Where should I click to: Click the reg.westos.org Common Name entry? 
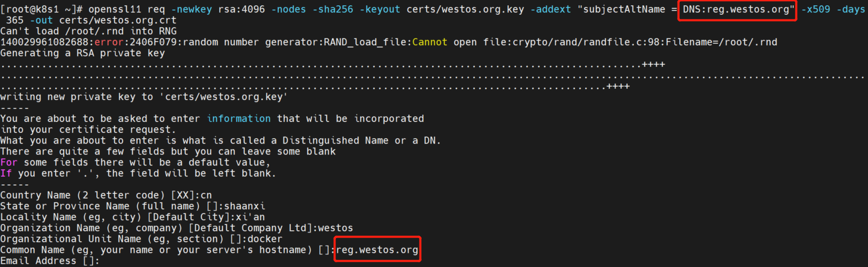tap(377, 250)
